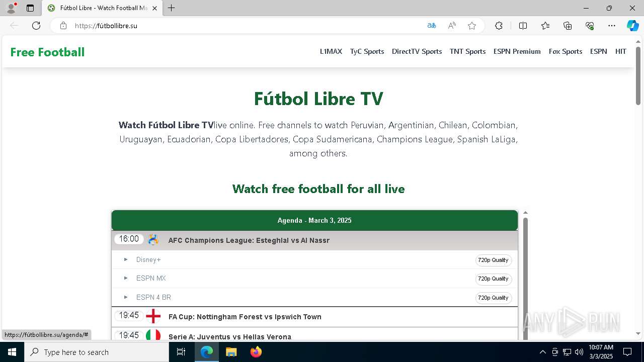Open the Disney+ stream link
This screenshot has width=644, height=362.
(x=148, y=259)
